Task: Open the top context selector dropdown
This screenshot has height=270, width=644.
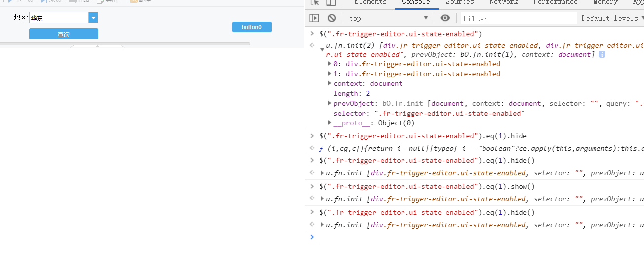Action: [x=389, y=18]
